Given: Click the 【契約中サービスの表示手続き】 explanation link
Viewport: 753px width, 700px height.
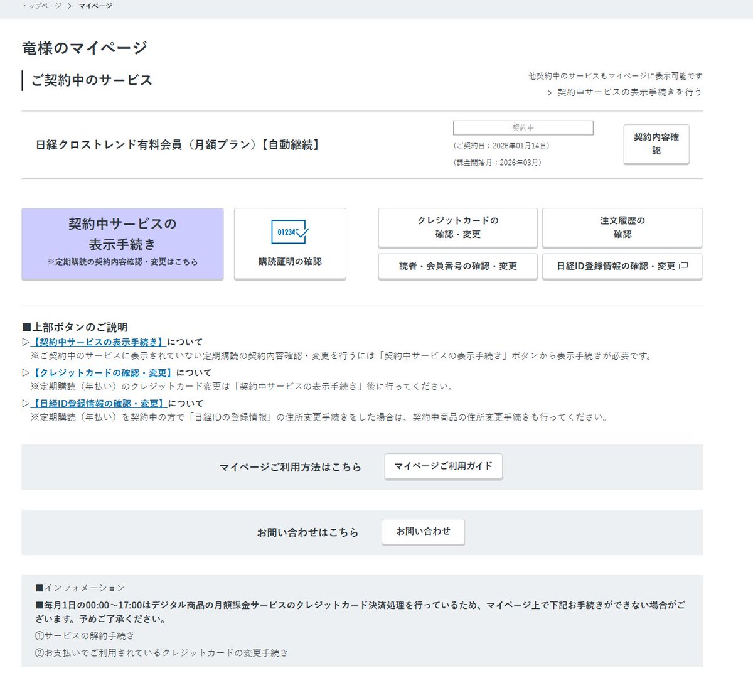Looking at the screenshot, I should (99, 342).
